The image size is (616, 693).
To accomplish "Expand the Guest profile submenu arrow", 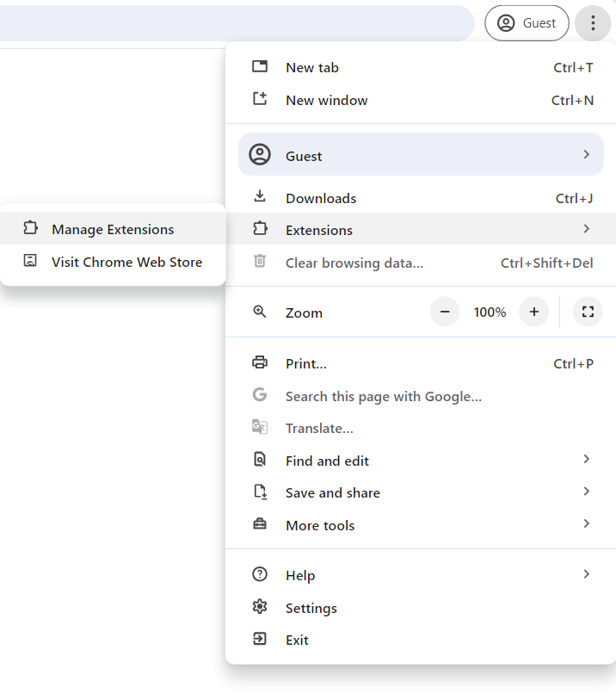I will 586,155.
